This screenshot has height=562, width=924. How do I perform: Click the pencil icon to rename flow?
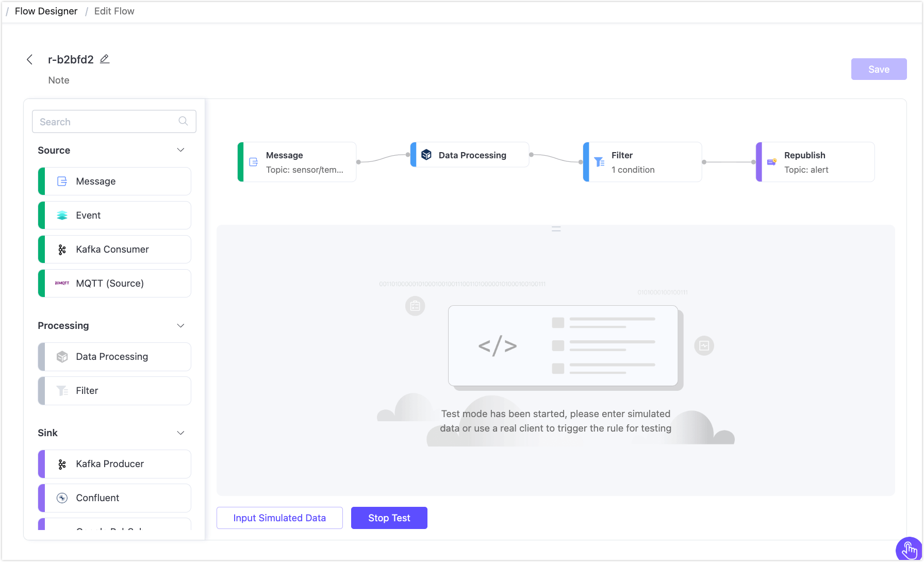(x=105, y=59)
